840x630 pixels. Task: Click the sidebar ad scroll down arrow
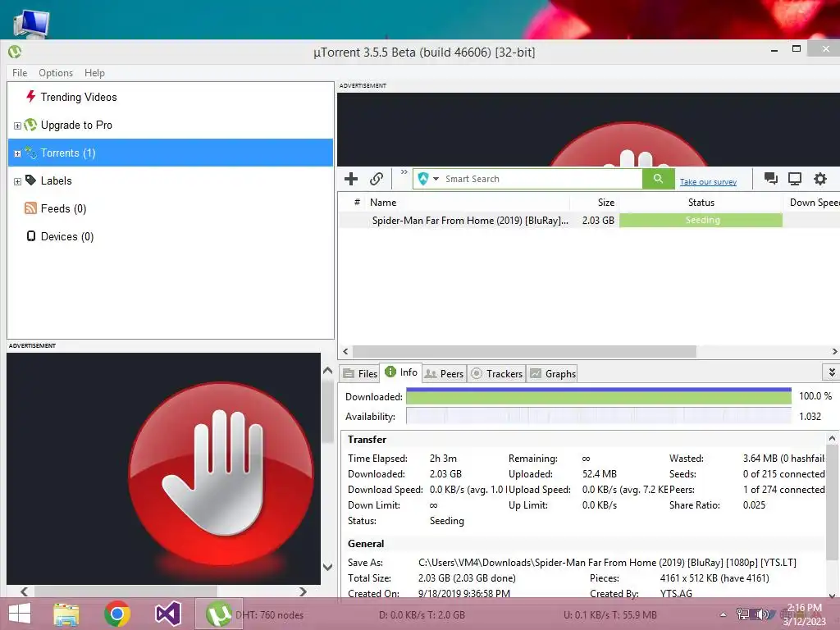pyautogui.click(x=328, y=567)
